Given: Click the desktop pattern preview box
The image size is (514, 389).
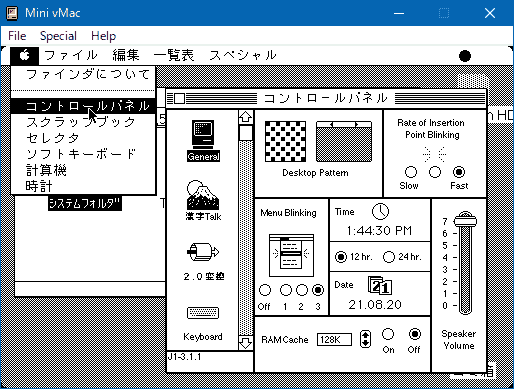Looking at the screenshot, I should [344, 141].
